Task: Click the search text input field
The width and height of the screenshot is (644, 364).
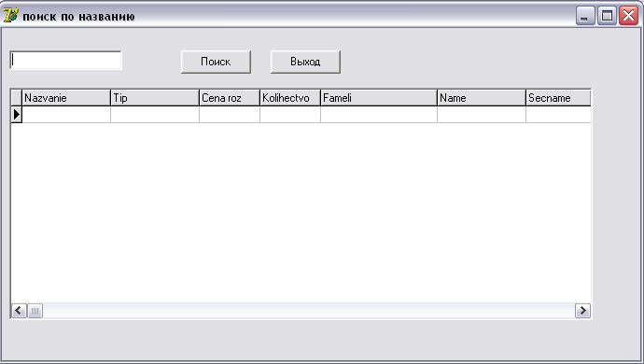Action: click(x=65, y=61)
